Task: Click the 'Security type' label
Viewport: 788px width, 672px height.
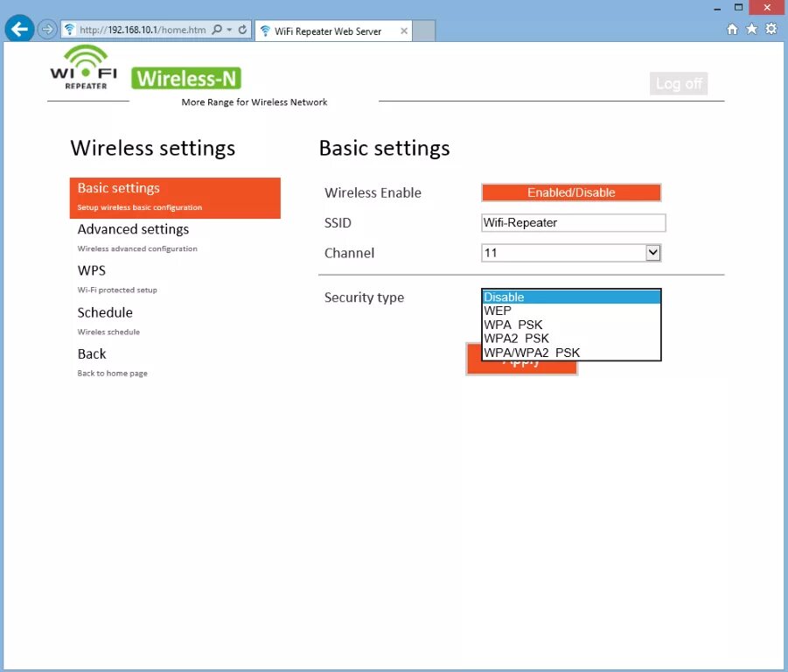Action: 364,297
